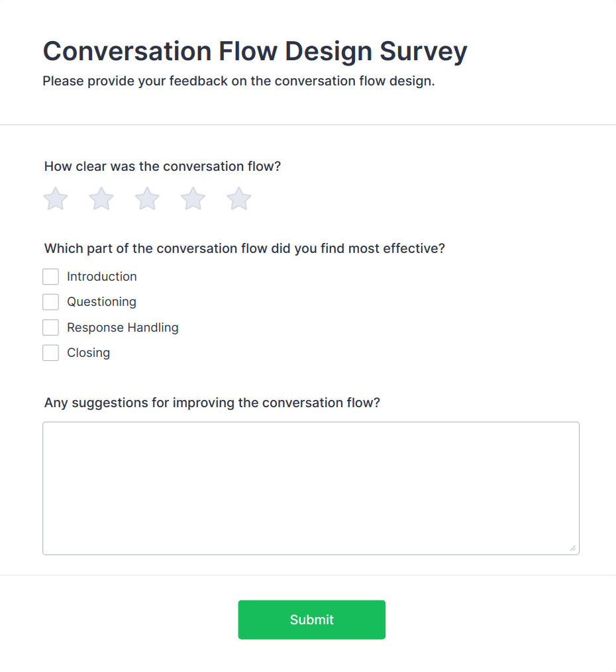The image size is (616, 672).
Task: Give a four-star clarity rating
Action: coord(193,199)
